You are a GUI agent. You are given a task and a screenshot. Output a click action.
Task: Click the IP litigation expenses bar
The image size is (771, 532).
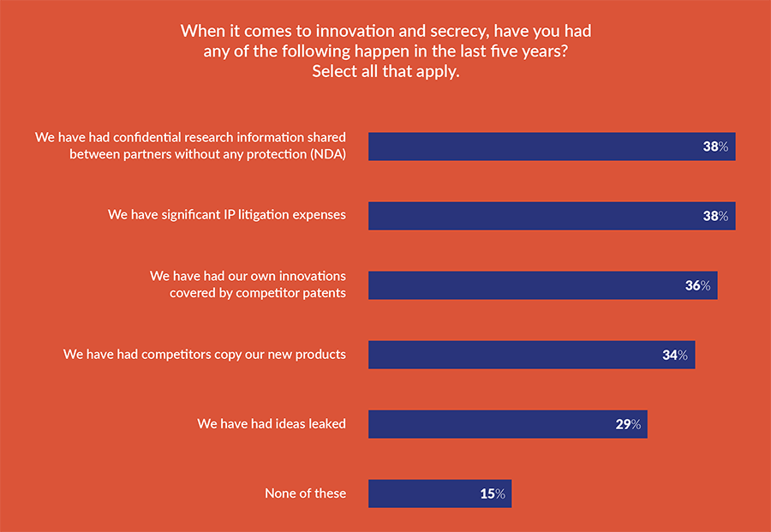click(531, 216)
